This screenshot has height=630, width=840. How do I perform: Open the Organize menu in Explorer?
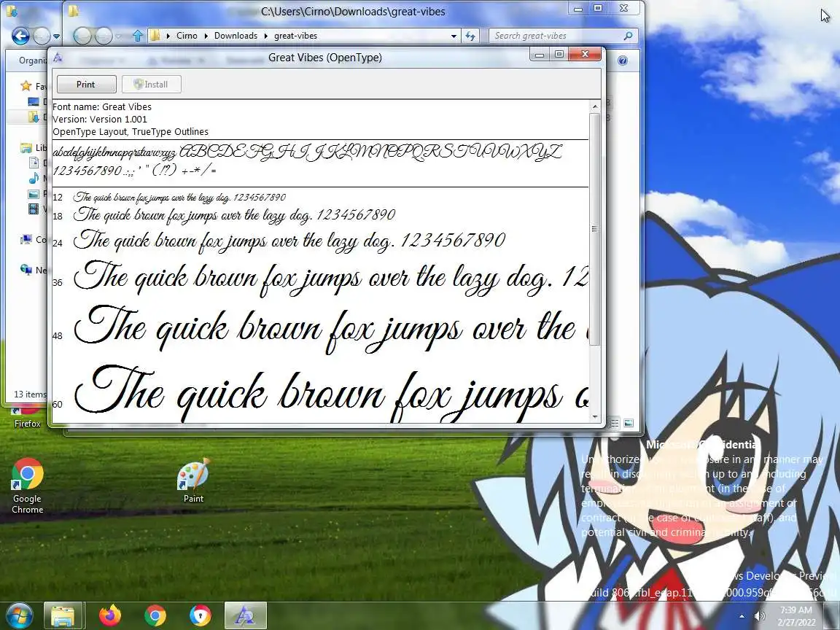pos(32,61)
